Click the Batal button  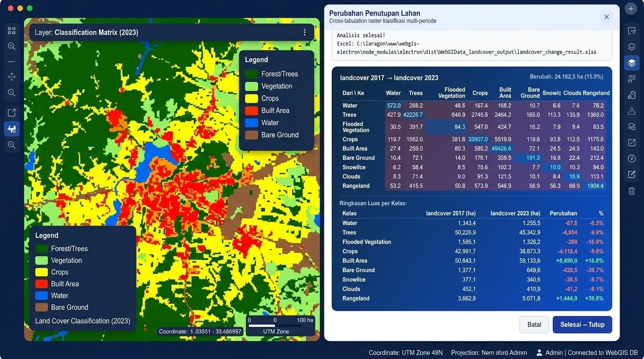tap(534, 325)
